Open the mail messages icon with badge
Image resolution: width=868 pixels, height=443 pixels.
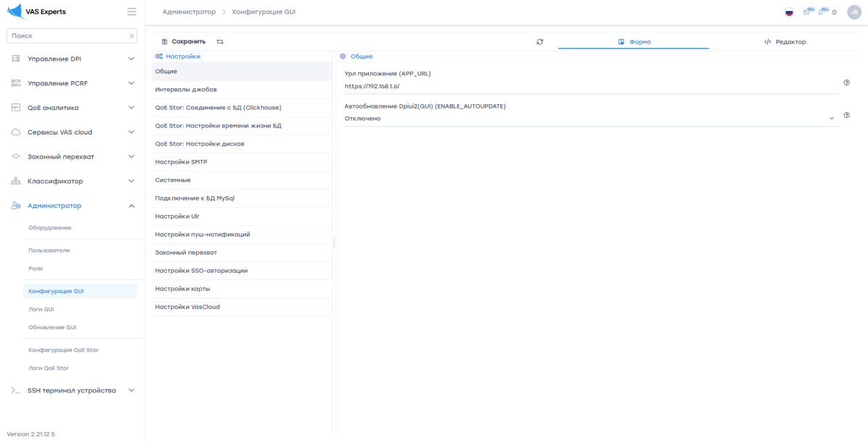(x=807, y=12)
